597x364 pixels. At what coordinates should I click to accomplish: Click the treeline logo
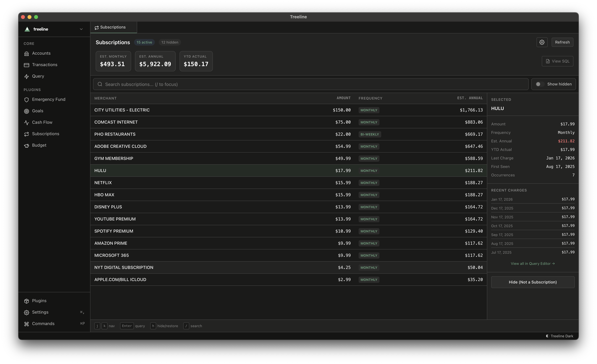click(x=27, y=29)
